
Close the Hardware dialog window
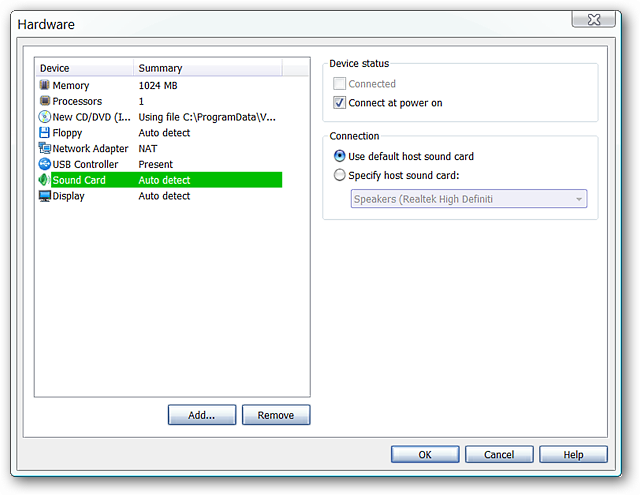point(593,19)
